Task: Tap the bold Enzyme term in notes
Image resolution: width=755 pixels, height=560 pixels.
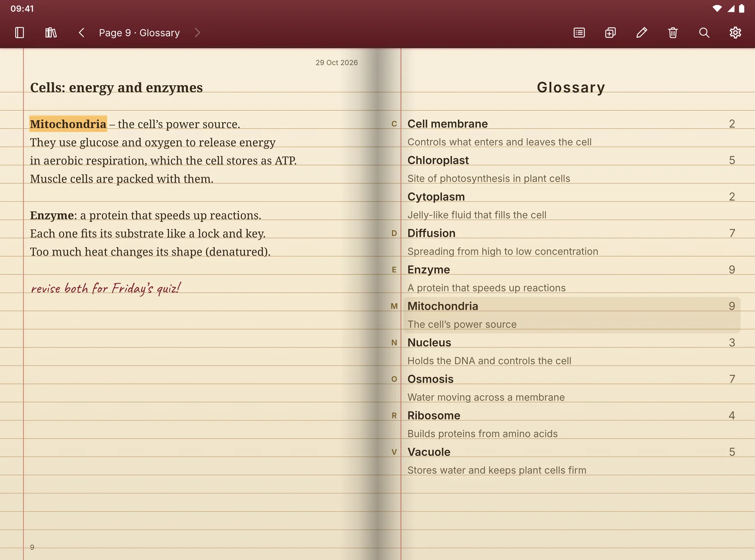Action: 52,215
